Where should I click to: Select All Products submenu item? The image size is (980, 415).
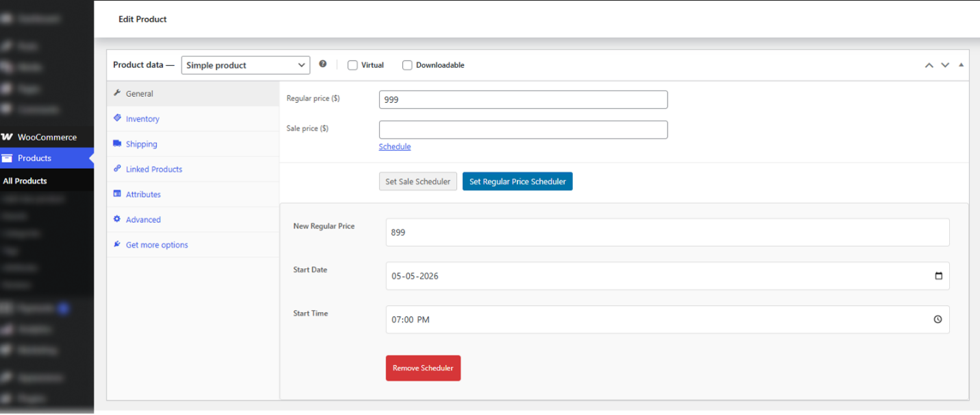pyautogui.click(x=25, y=181)
